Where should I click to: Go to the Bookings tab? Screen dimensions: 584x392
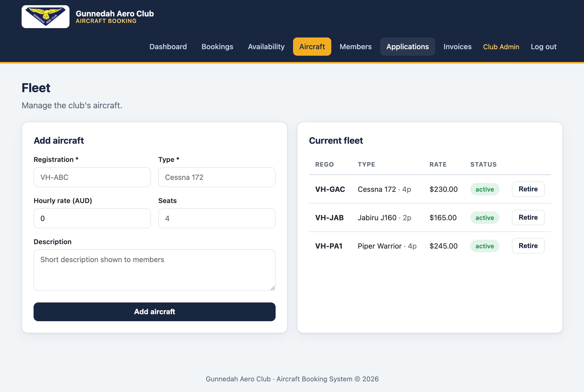(217, 47)
